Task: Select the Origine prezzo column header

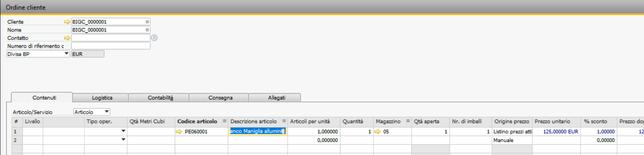Action: coord(512,121)
